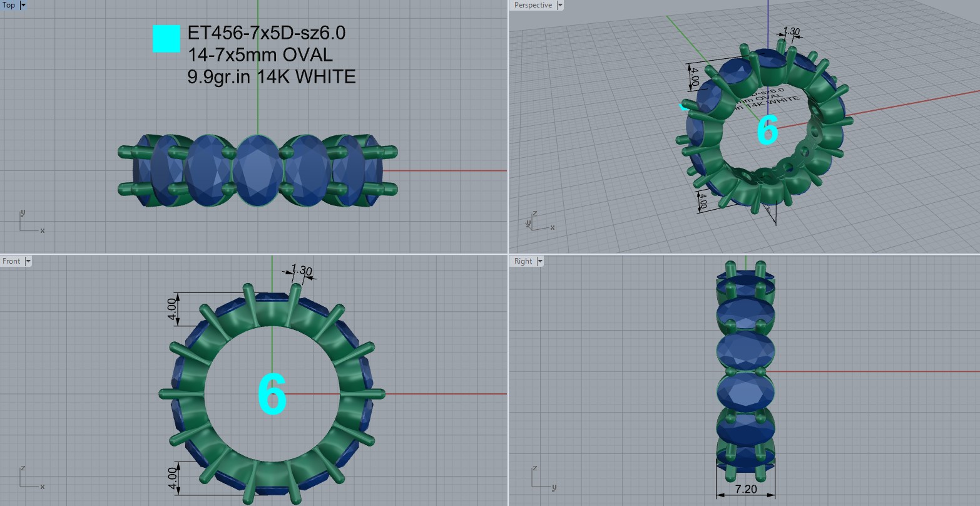This screenshot has width=980, height=506.
Task: Select the '1.30' dimension in Perspective viewport
Action: click(792, 32)
